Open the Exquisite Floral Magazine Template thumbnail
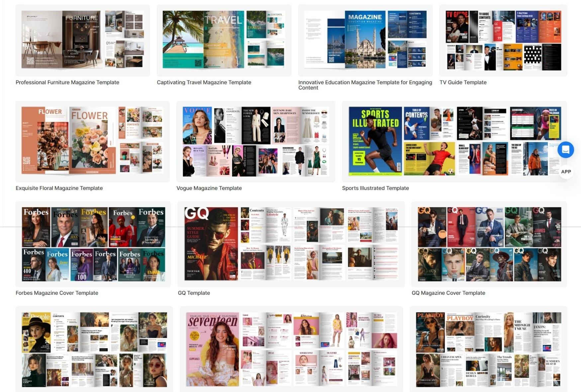This screenshot has height=392, width=581. 92,142
